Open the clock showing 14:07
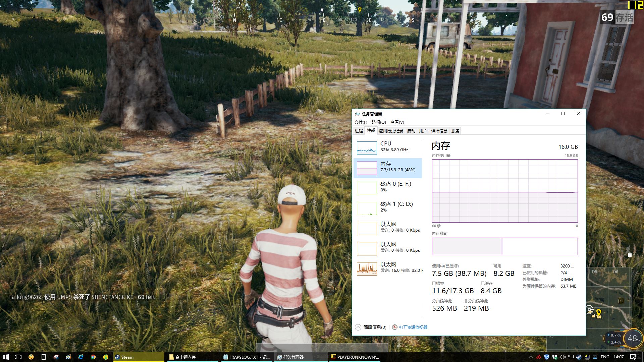The height and width of the screenshot is (362, 644). pos(619,357)
